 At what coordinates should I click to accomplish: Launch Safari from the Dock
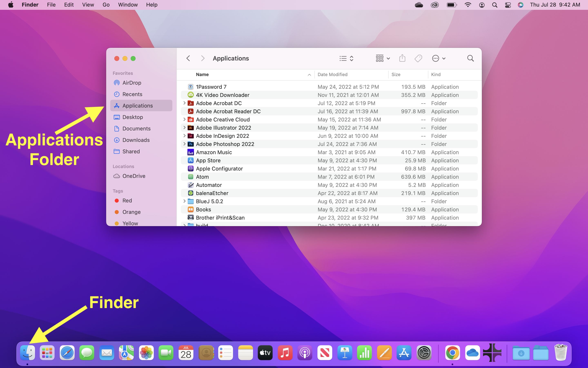67,353
